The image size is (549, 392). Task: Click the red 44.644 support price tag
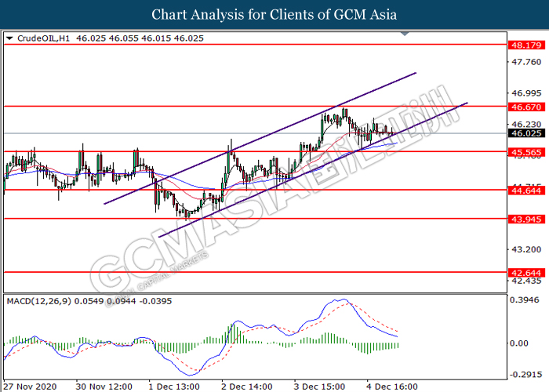pyautogui.click(x=522, y=190)
